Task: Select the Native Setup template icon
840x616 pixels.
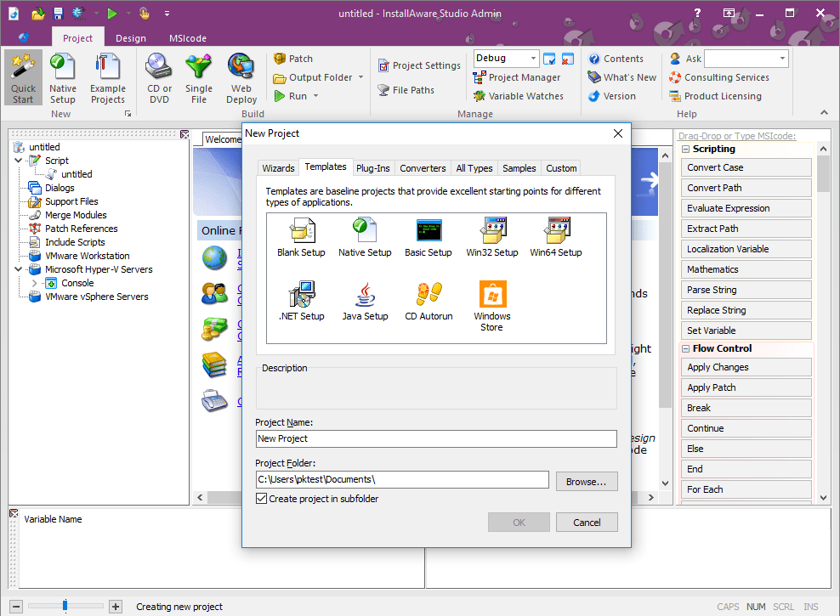Action: pyautogui.click(x=364, y=236)
